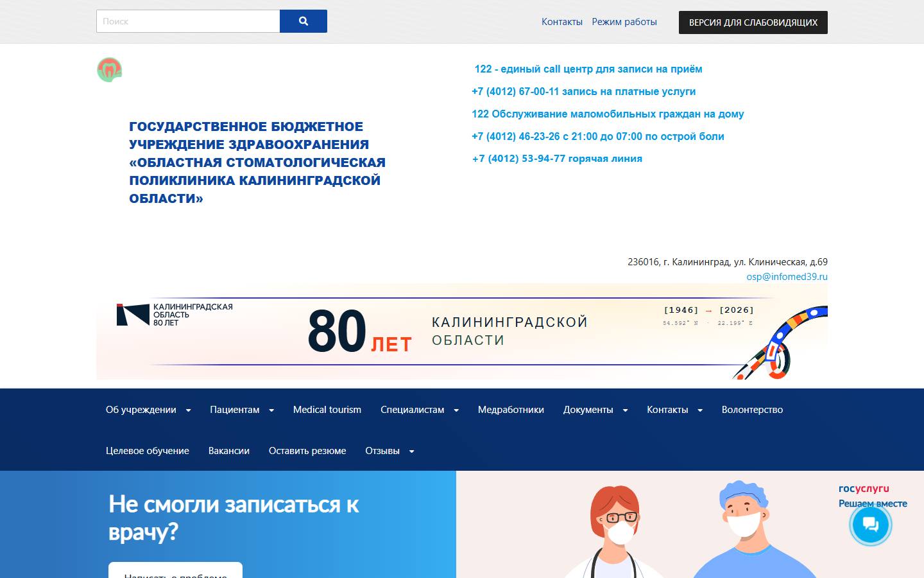Click the magnifier search button
Viewport: 924px width, 578px height.
(x=303, y=21)
